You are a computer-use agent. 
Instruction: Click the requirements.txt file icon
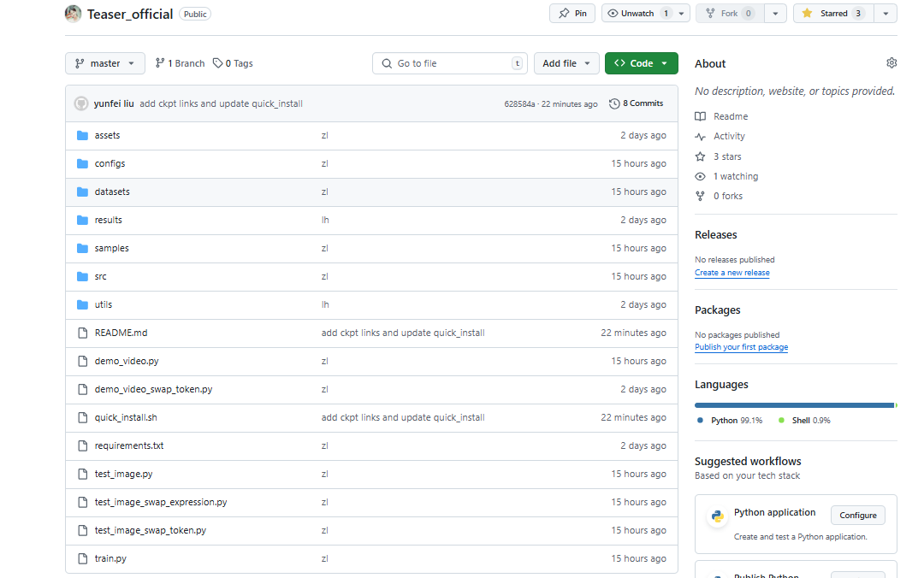coord(82,446)
